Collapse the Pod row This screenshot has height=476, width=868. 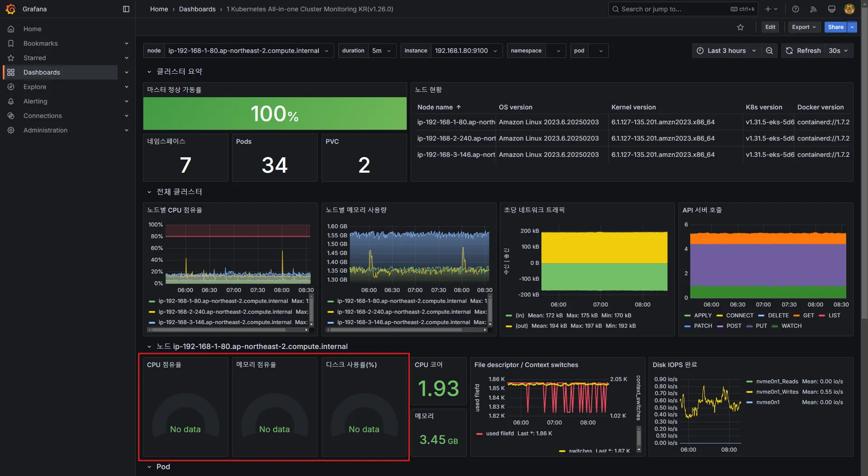[x=149, y=467]
